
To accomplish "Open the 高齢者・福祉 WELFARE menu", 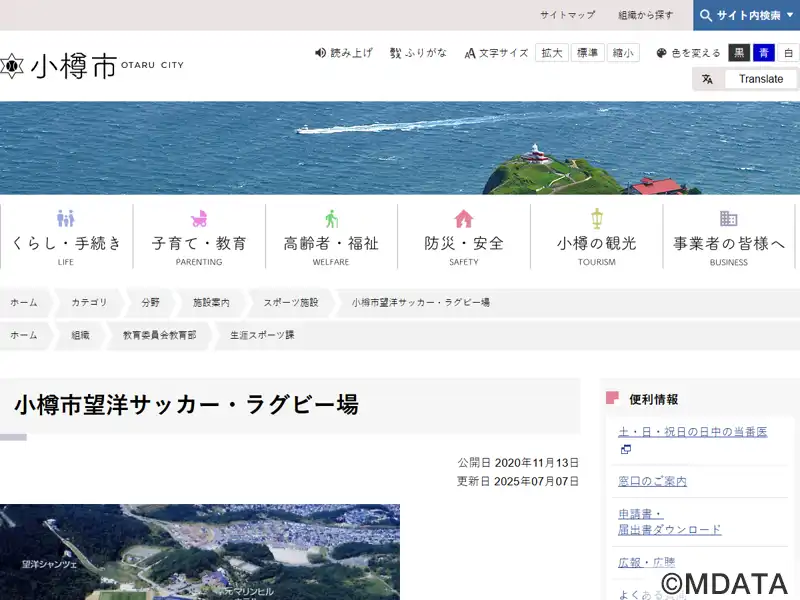I will click(331, 236).
